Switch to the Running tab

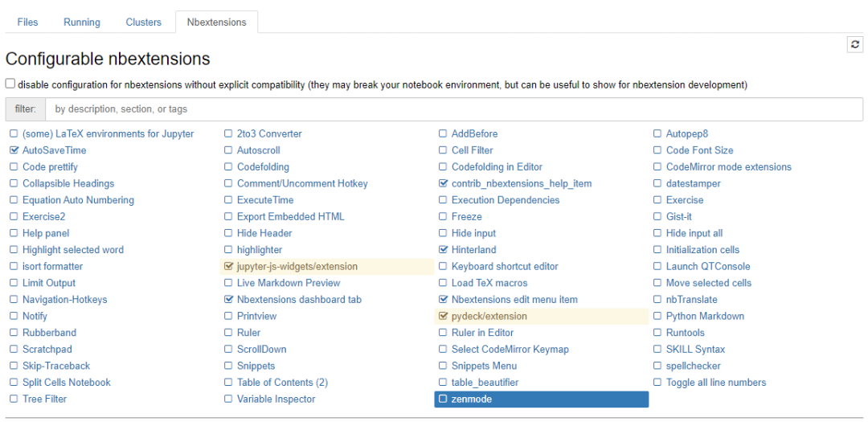pos(82,23)
